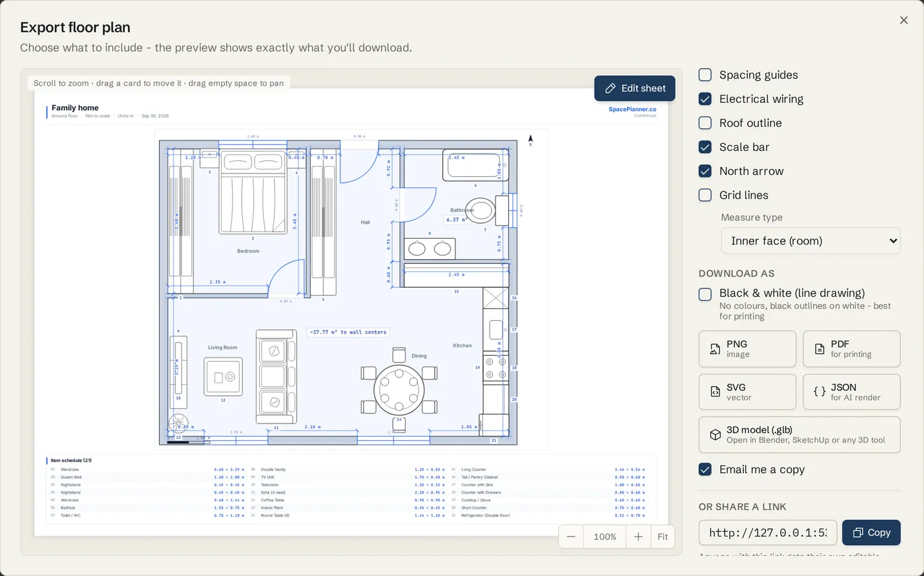Click Toilet / WC schedule row
The width and height of the screenshot is (924, 576).
click(x=147, y=515)
